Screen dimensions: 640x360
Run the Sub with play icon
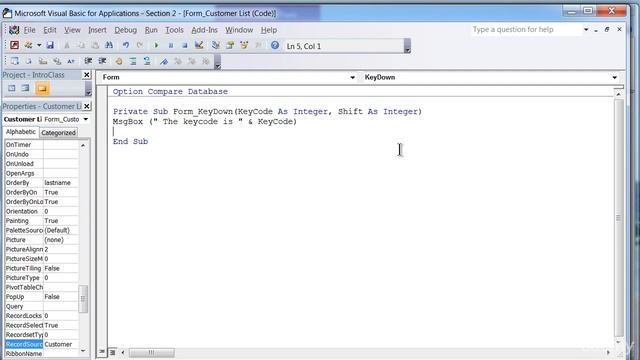pos(156,46)
